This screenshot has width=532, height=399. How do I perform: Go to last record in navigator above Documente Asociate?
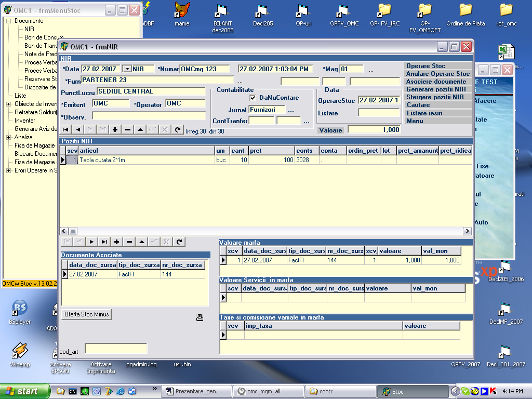click(104, 242)
